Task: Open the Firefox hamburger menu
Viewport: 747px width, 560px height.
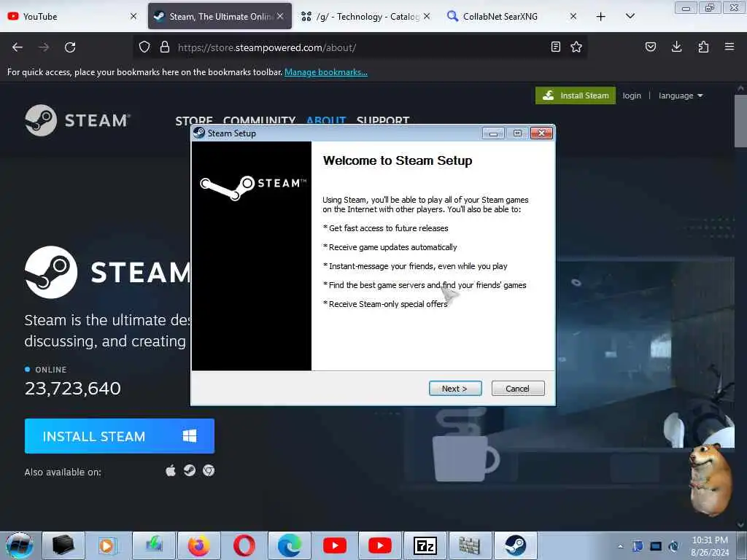Action: [729, 47]
